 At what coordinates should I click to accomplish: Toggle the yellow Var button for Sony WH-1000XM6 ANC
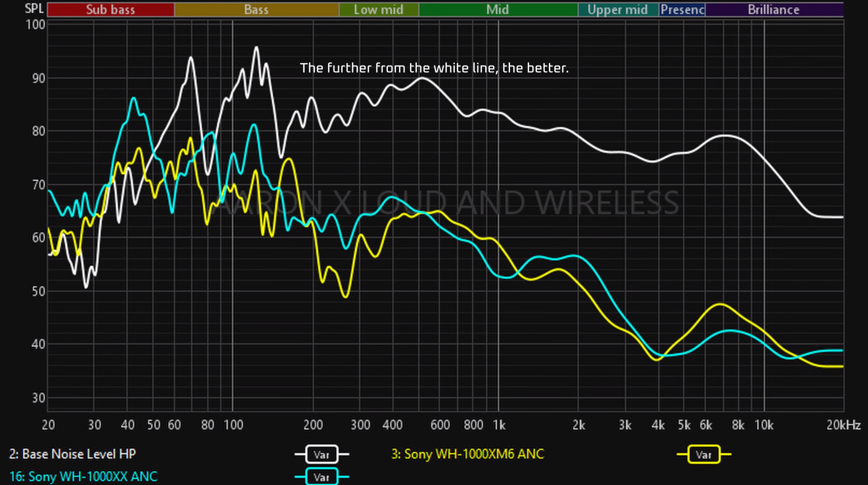click(704, 454)
